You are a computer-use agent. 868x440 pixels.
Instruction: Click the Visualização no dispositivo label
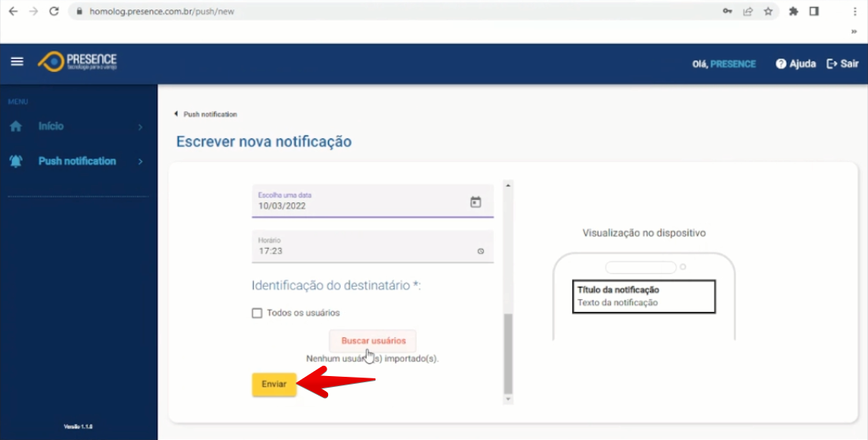click(x=643, y=233)
